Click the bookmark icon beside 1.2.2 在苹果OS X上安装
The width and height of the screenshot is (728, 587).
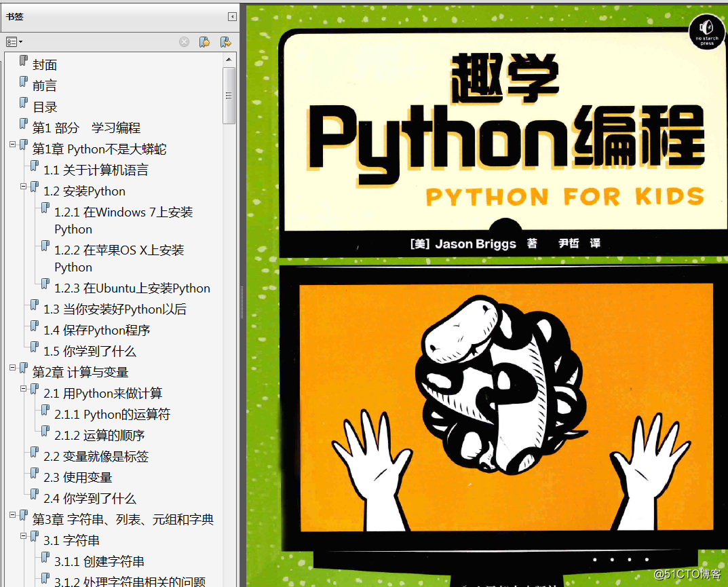point(45,246)
